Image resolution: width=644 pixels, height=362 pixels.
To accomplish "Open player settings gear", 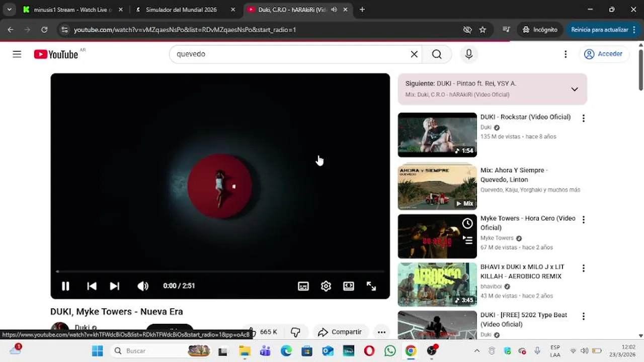I will (326, 286).
